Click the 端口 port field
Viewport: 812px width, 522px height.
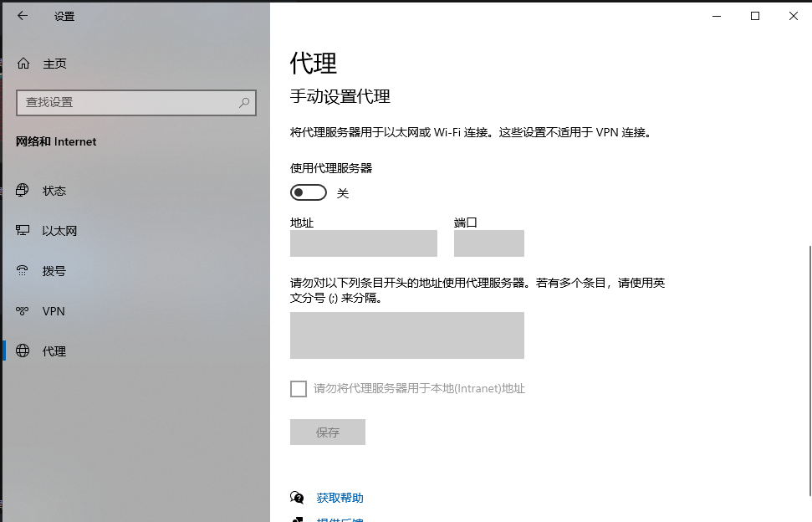click(488, 243)
